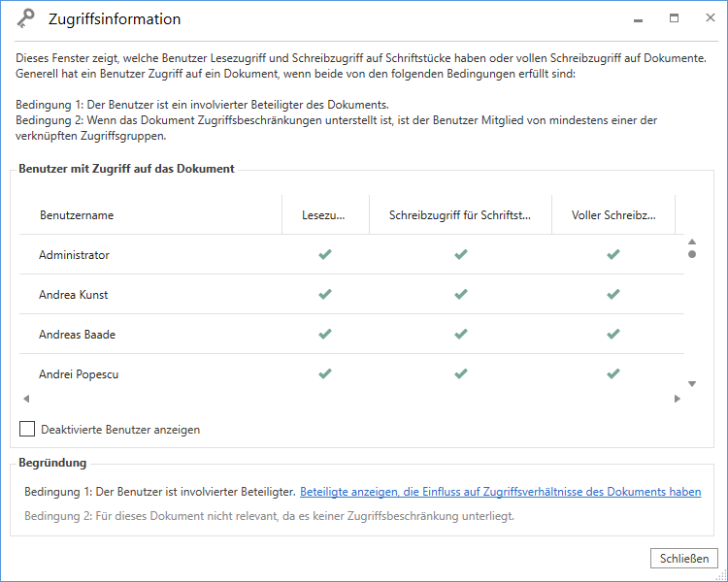Click Andreas Baade's read access checkmark
This screenshot has height=582, width=728.
(325, 335)
